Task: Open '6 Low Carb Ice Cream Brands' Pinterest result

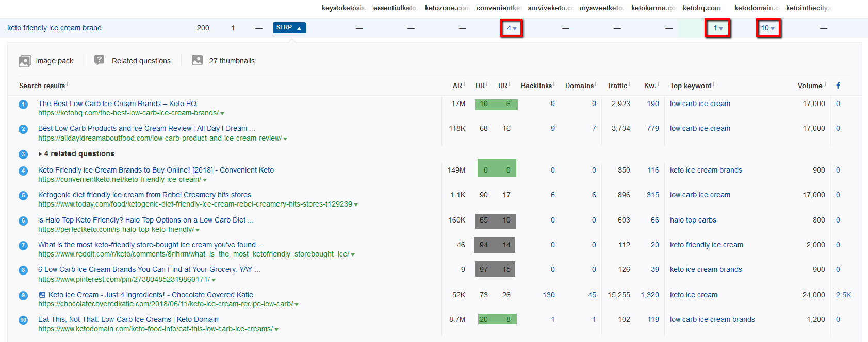Action: point(149,269)
